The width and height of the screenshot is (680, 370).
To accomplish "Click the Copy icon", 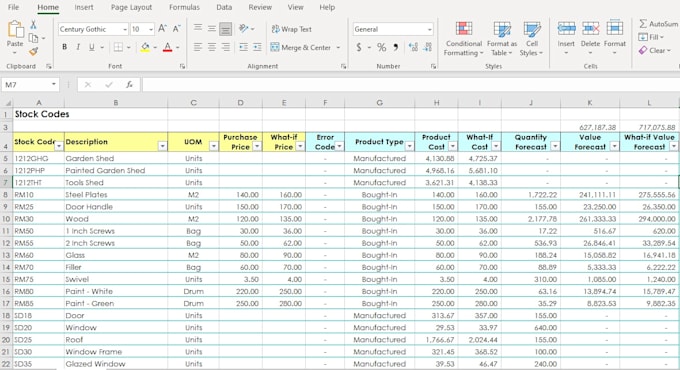I will point(33,38).
